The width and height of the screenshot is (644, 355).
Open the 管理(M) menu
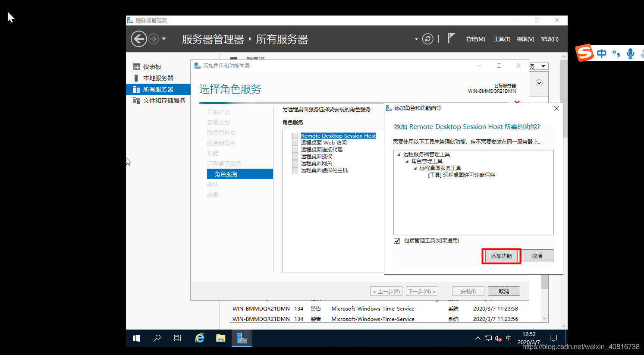(475, 39)
